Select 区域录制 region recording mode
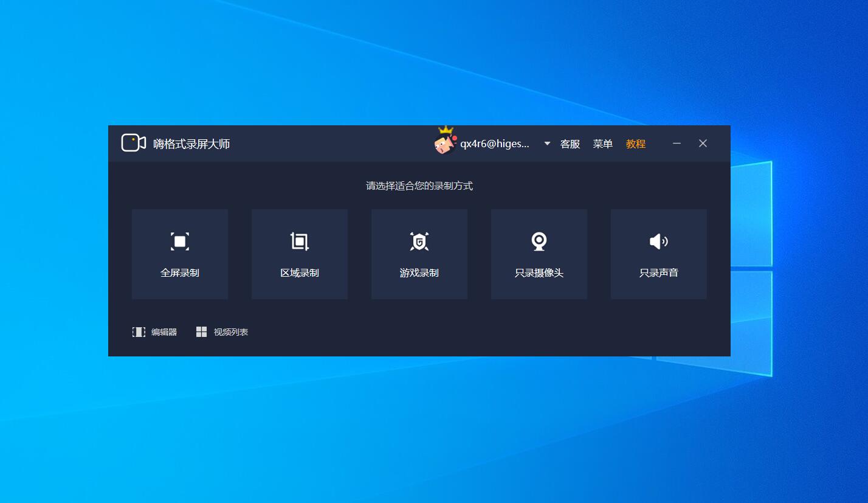The image size is (868, 503). [300, 254]
